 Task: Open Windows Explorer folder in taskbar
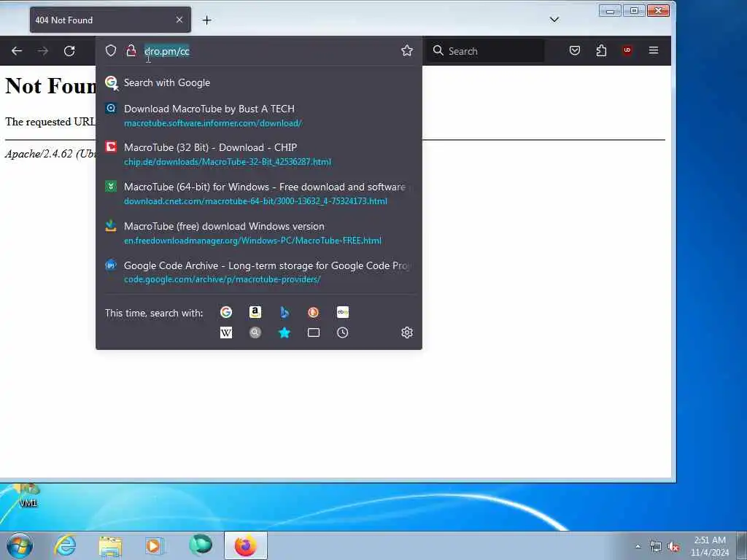click(x=111, y=545)
